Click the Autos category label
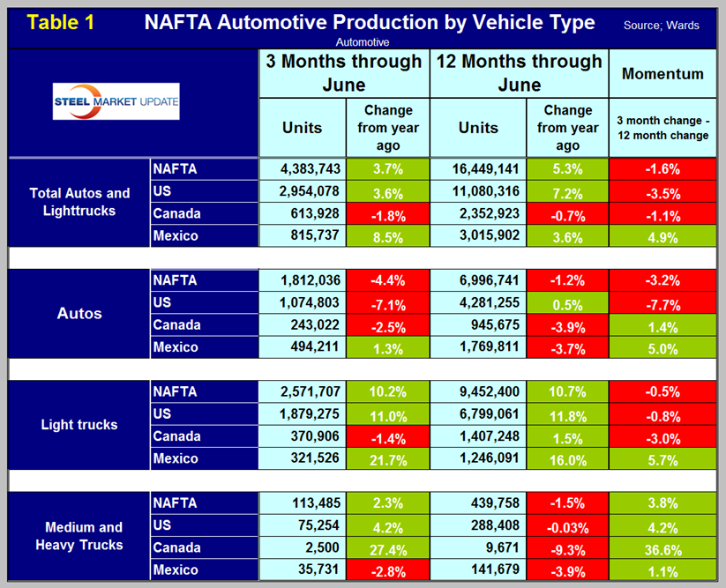 (x=79, y=313)
